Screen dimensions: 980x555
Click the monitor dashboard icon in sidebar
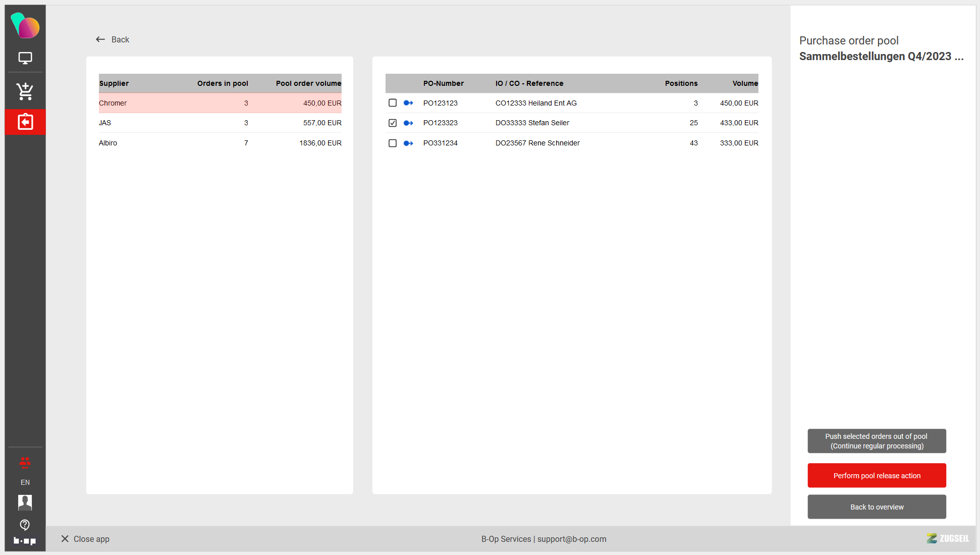25,58
